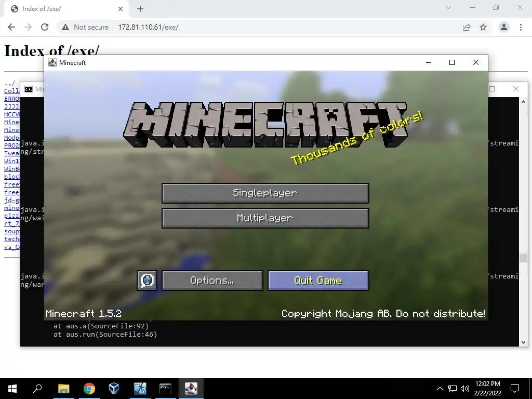532x399 pixels.
Task: Bookmark this page with the star
Action: click(x=483, y=27)
